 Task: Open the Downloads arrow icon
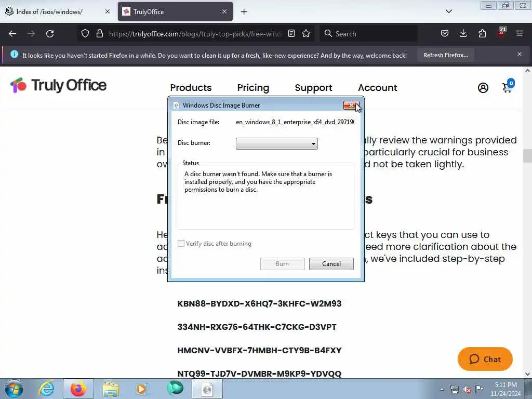[x=463, y=34]
